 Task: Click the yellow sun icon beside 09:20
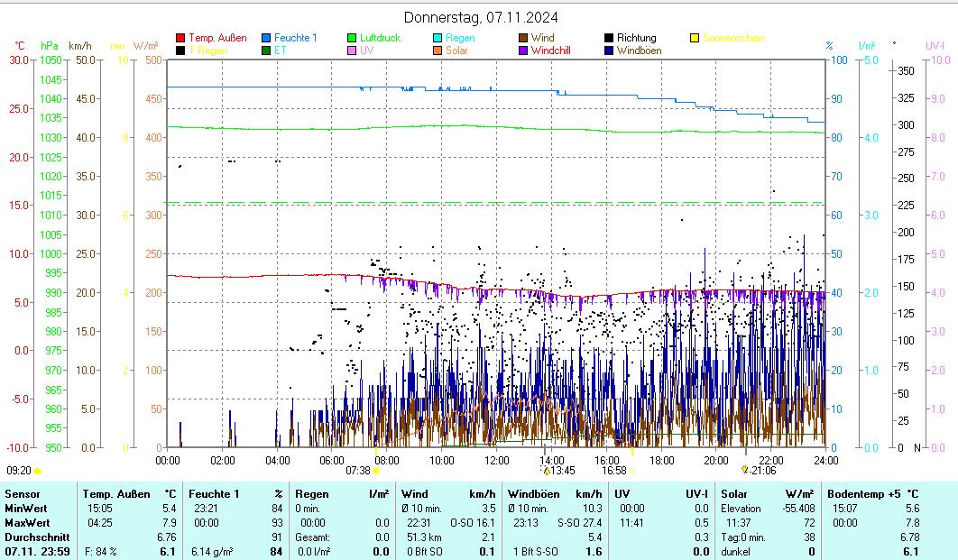(38, 470)
